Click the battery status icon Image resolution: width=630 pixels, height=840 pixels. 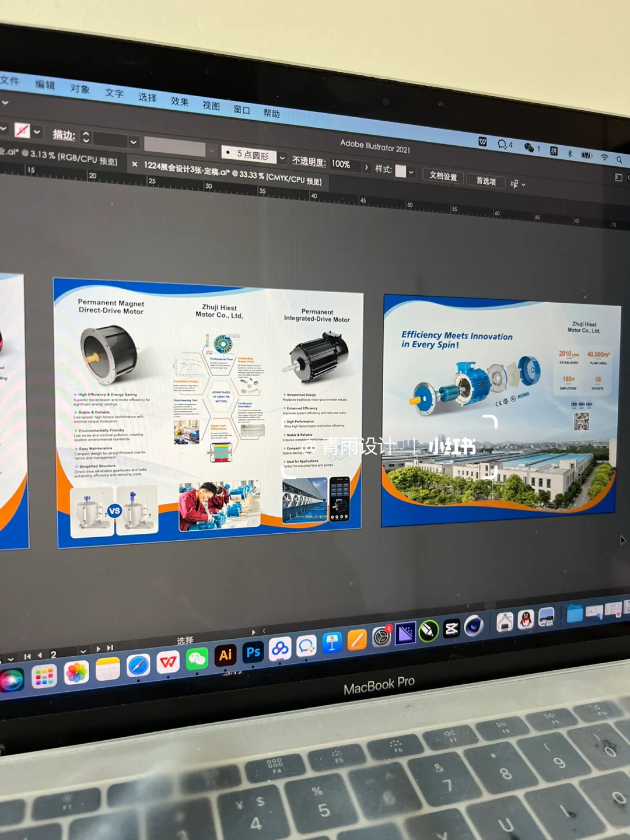click(587, 155)
